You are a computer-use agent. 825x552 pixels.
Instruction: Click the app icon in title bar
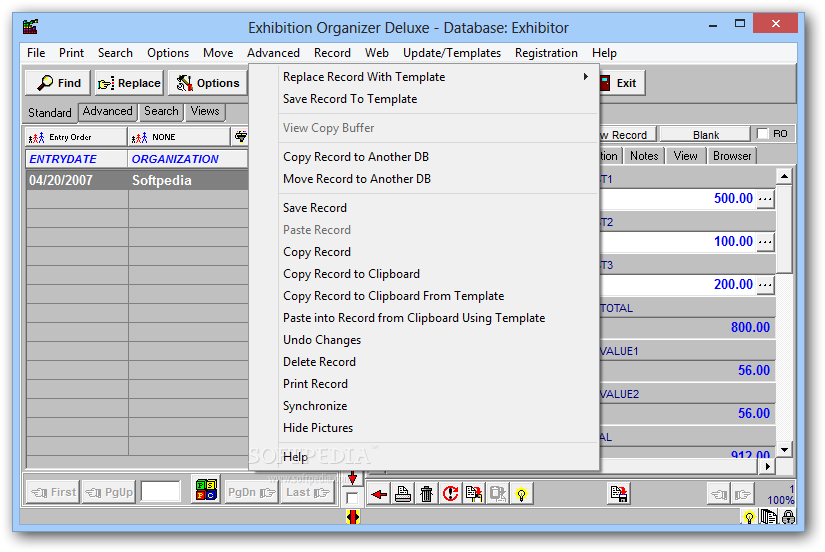tap(31, 27)
